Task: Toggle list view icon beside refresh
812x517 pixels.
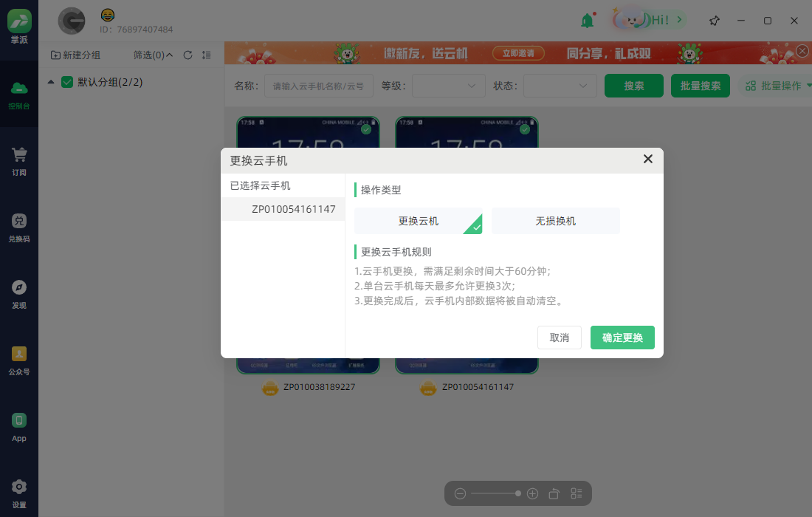Action: coord(207,55)
